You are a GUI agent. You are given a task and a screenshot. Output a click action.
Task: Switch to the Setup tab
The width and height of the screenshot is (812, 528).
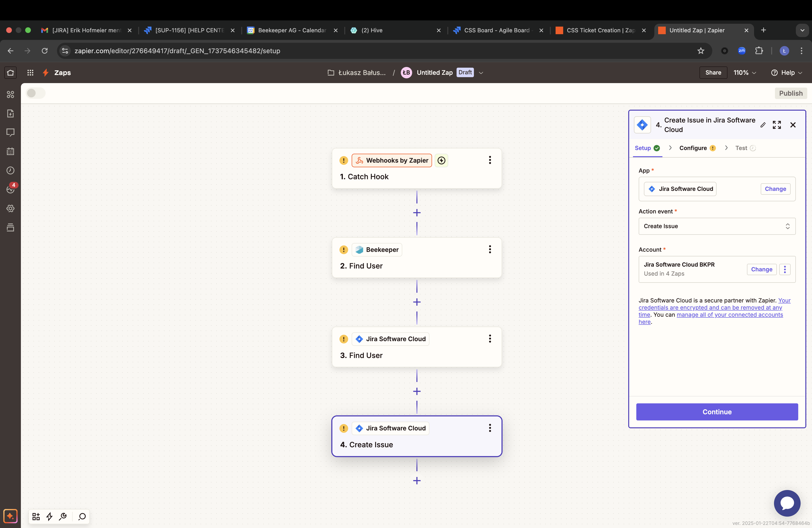coord(647,148)
